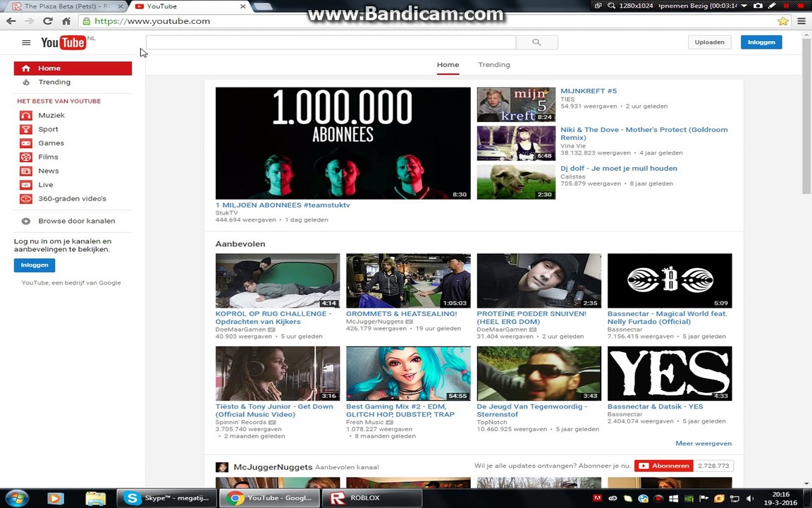
Task: Click StukTV channel name under featured video
Action: click(x=227, y=212)
